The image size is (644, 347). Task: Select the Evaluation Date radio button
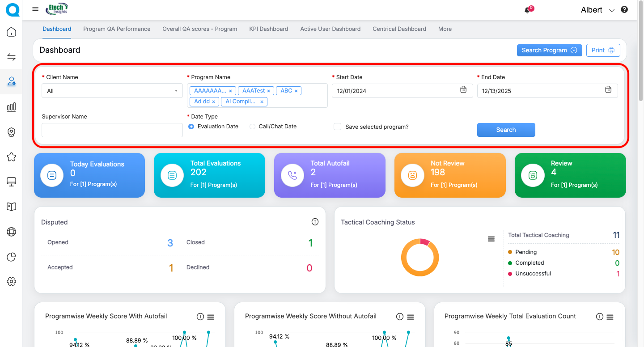191,127
